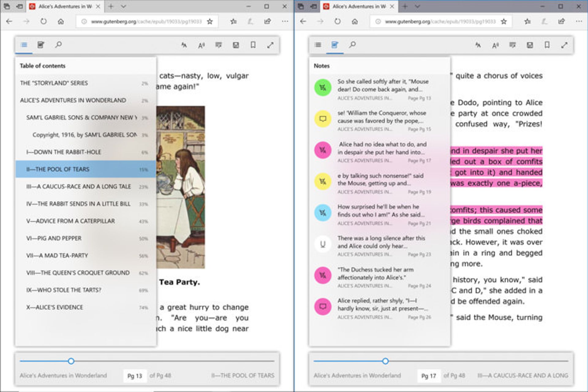Open the Settings and more menu
Viewport: 588px width, 392px height.
pyautogui.click(x=285, y=21)
